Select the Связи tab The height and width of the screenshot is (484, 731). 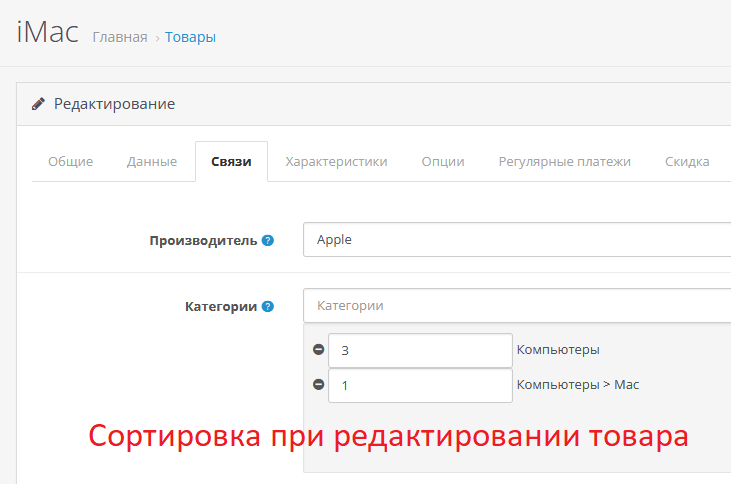[231, 161]
